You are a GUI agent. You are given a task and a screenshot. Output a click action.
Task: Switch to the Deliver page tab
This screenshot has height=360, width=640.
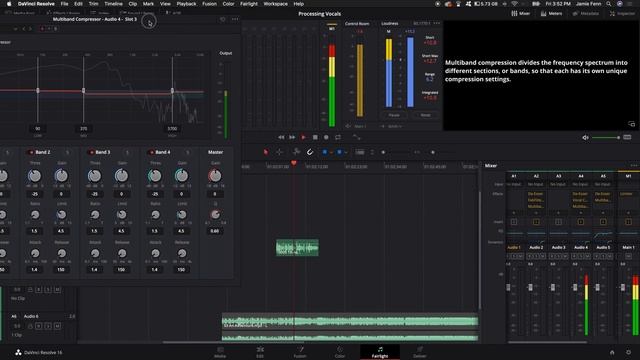coord(420,352)
